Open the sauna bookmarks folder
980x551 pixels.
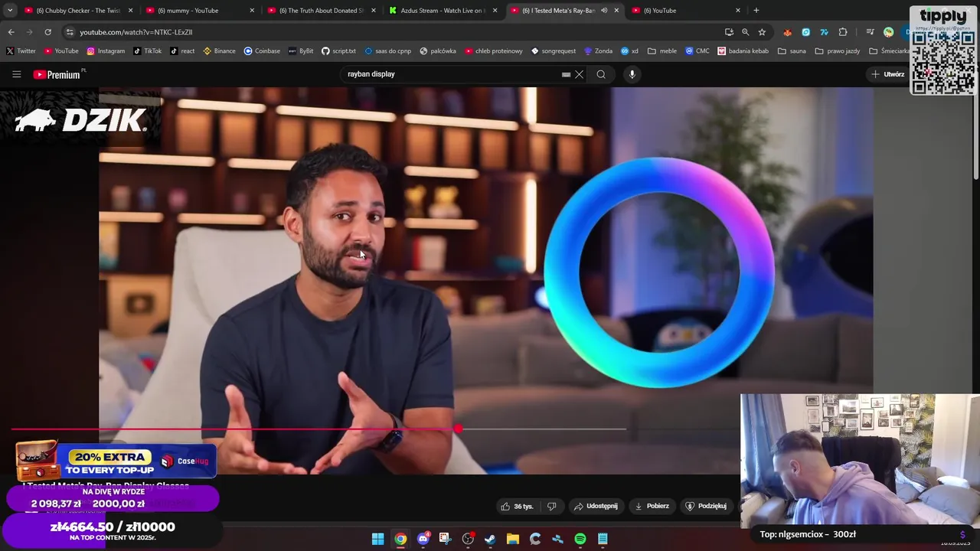tap(792, 51)
